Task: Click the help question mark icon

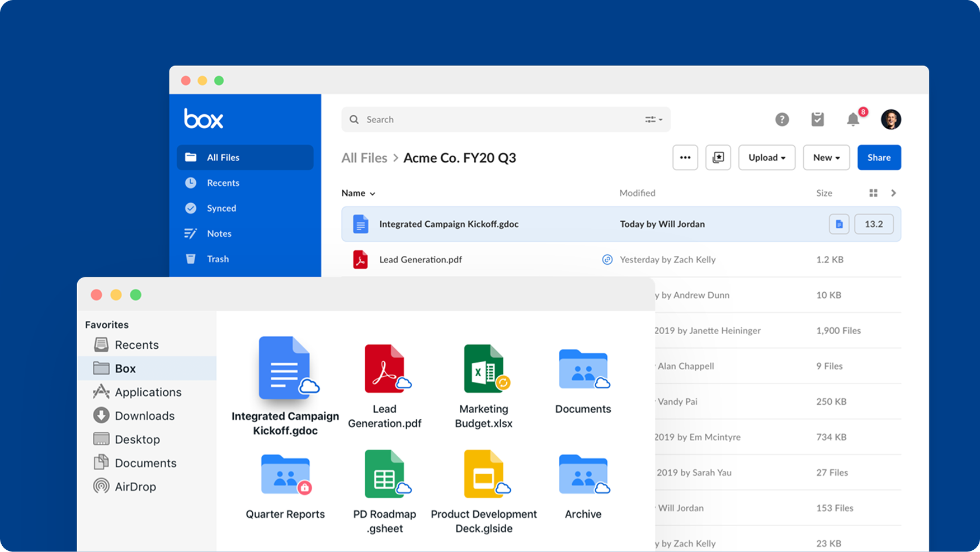Action: pos(781,119)
